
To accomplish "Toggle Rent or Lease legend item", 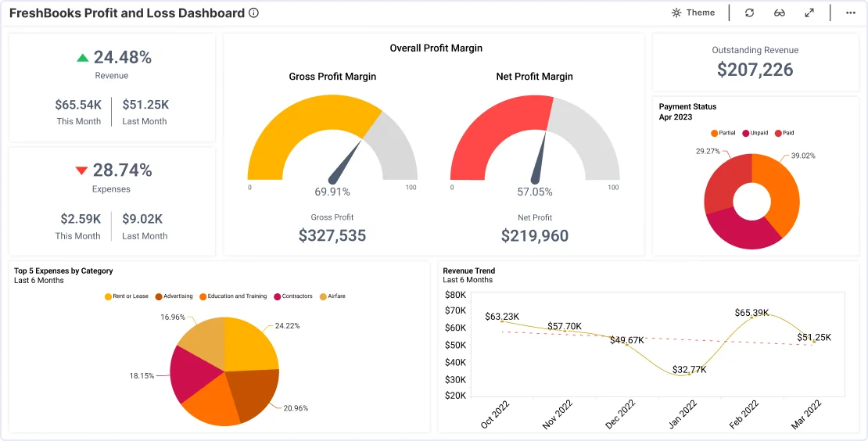I will coord(126,296).
